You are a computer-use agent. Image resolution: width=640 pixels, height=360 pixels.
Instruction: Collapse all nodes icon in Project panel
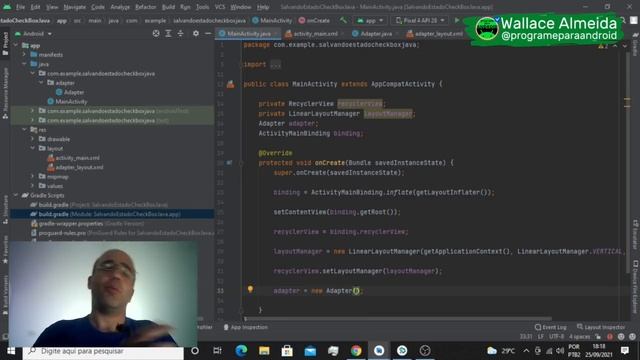pos(180,33)
